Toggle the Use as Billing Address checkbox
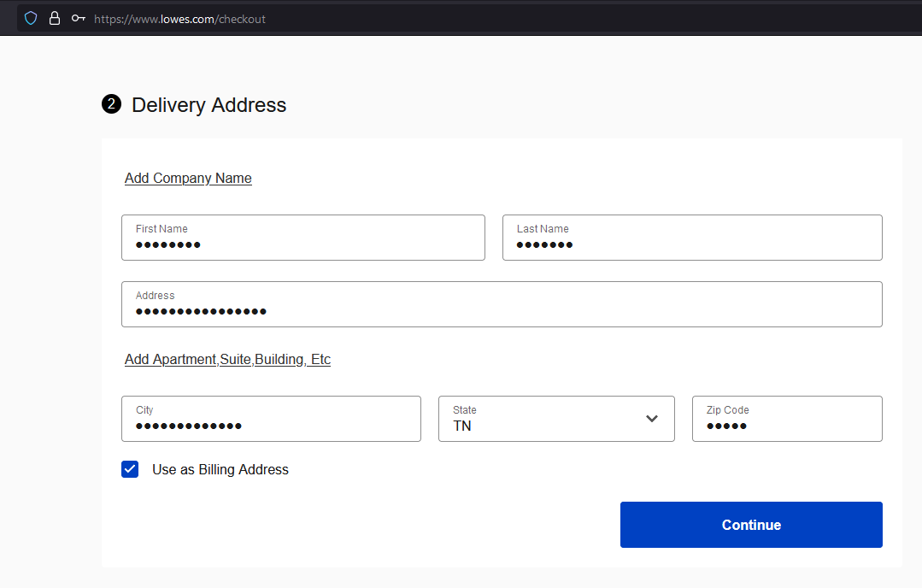The width and height of the screenshot is (922, 588). point(130,469)
